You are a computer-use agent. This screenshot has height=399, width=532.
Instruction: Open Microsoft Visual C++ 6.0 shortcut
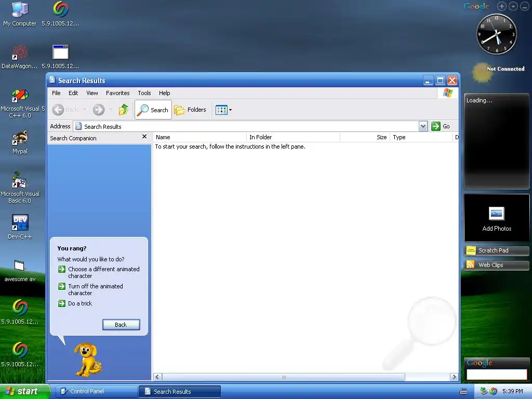tap(20, 103)
